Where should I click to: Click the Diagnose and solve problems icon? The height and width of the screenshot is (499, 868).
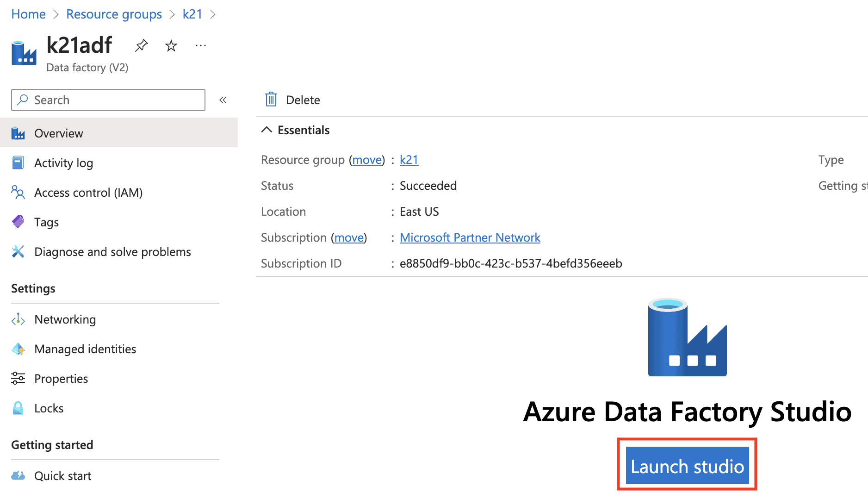[18, 252]
